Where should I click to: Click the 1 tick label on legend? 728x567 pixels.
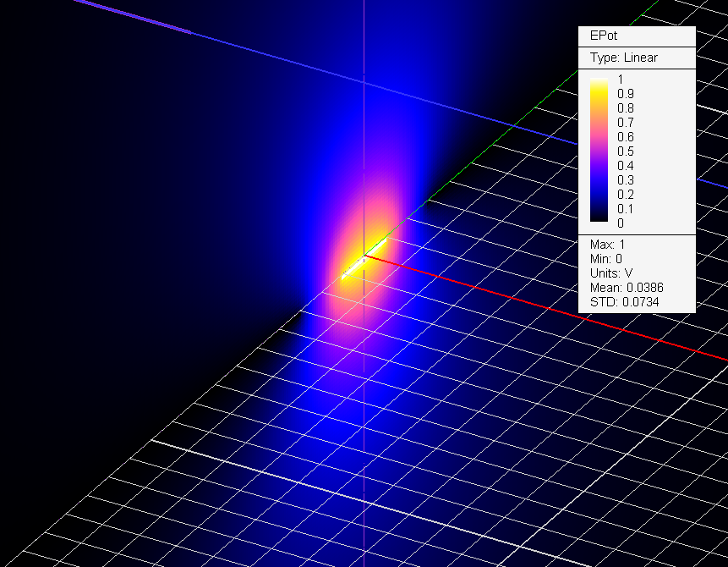tap(621, 79)
